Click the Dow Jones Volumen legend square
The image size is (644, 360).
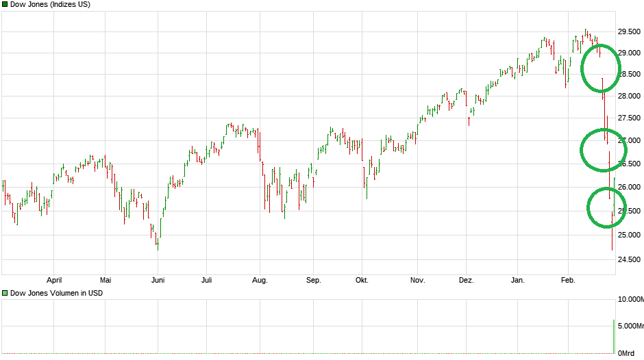tap(5, 293)
